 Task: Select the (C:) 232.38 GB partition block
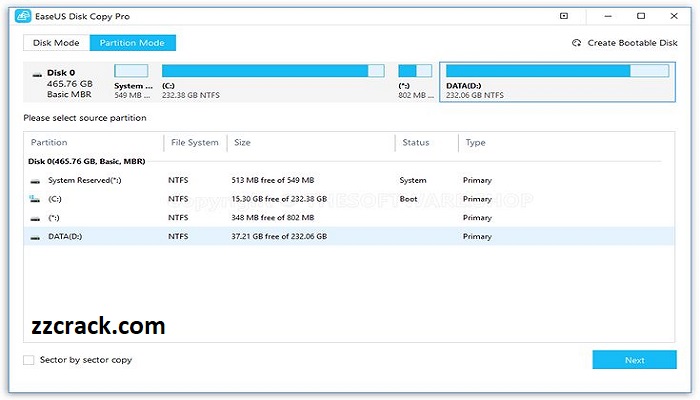coord(273,82)
